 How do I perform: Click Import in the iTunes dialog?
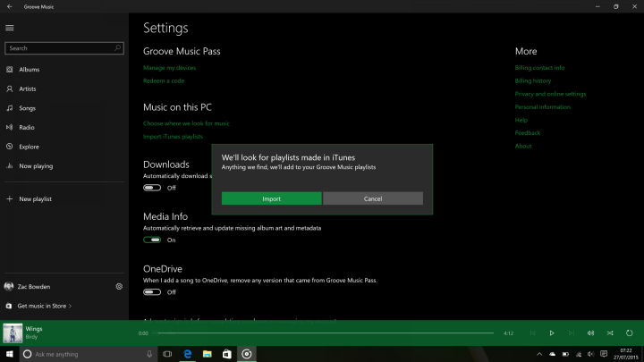(x=272, y=198)
